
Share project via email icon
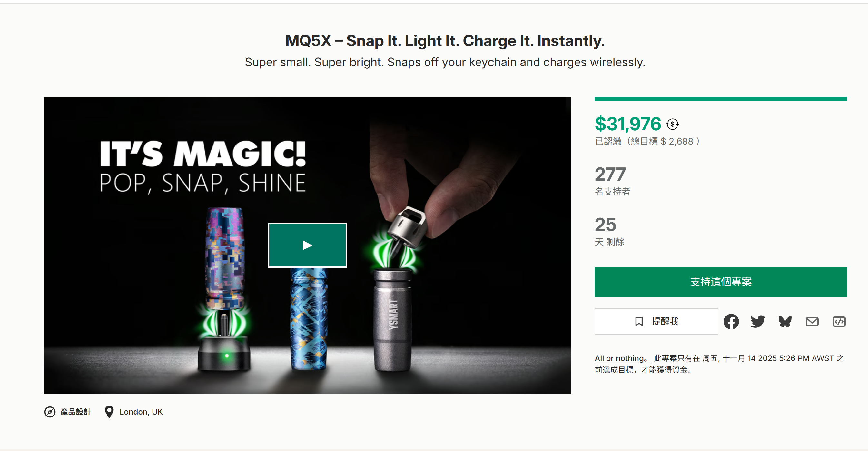[x=812, y=322]
